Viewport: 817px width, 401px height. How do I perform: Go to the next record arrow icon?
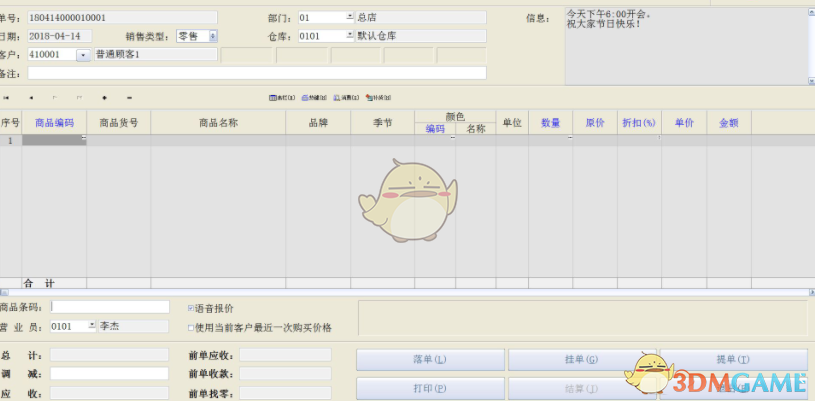pos(55,97)
